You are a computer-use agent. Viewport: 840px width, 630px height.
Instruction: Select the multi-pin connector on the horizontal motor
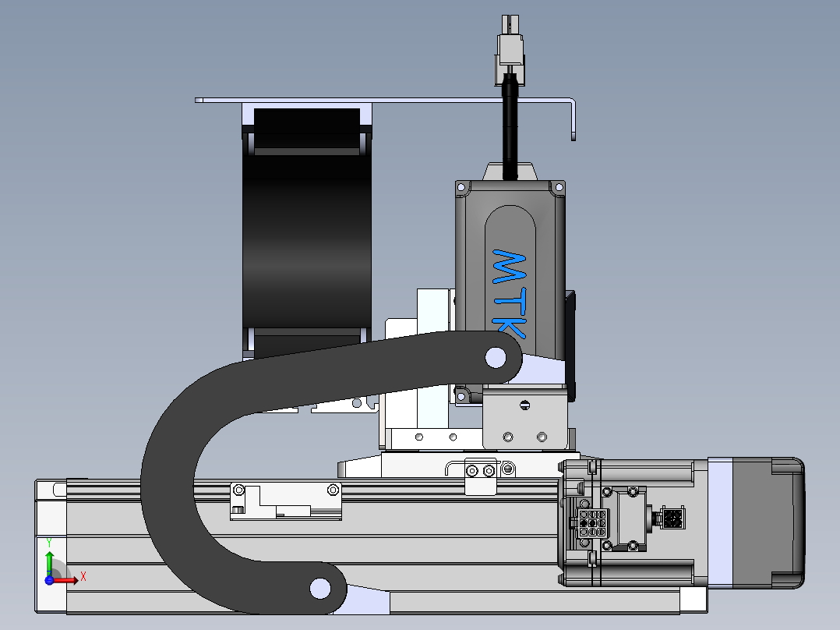(x=592, y=523)
